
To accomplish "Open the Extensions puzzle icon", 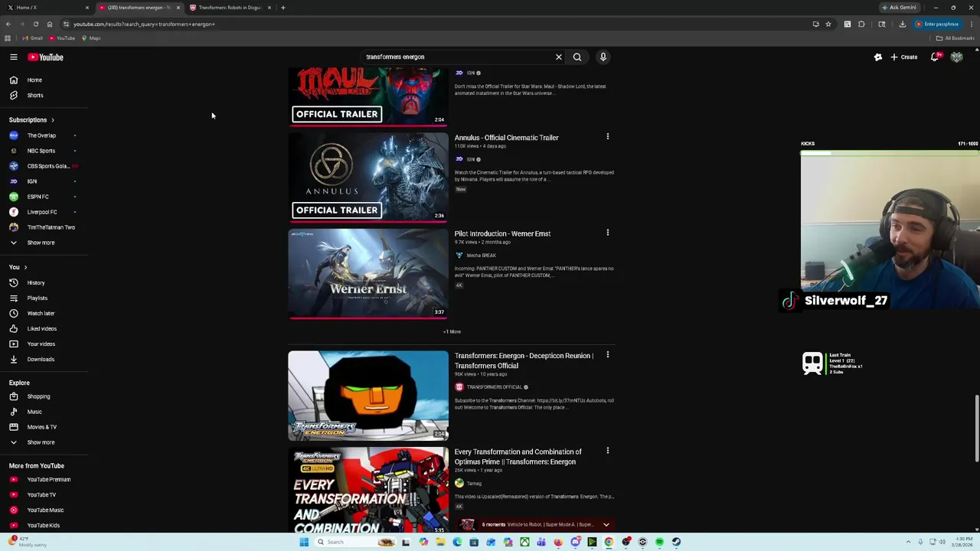I will coord(861,24).
